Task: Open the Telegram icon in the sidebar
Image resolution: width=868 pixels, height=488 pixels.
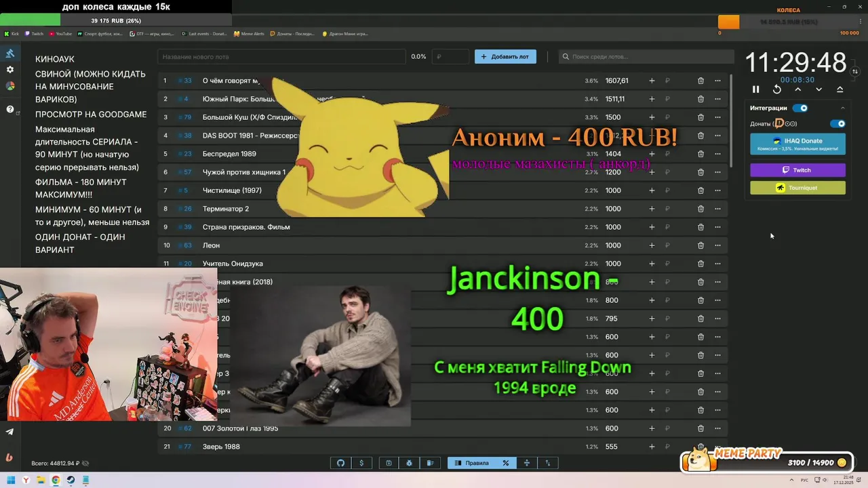Action: (9, 432)
